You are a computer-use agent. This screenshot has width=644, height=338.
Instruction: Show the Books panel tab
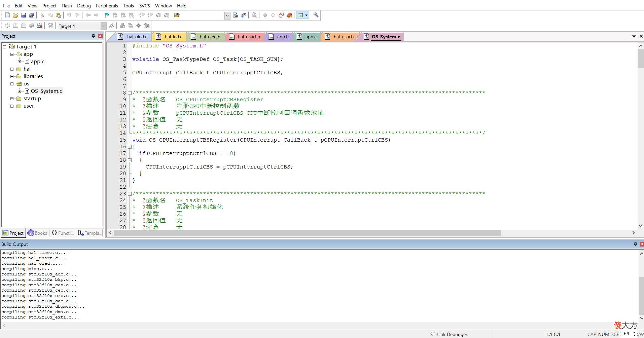click(x=37, y=233)
